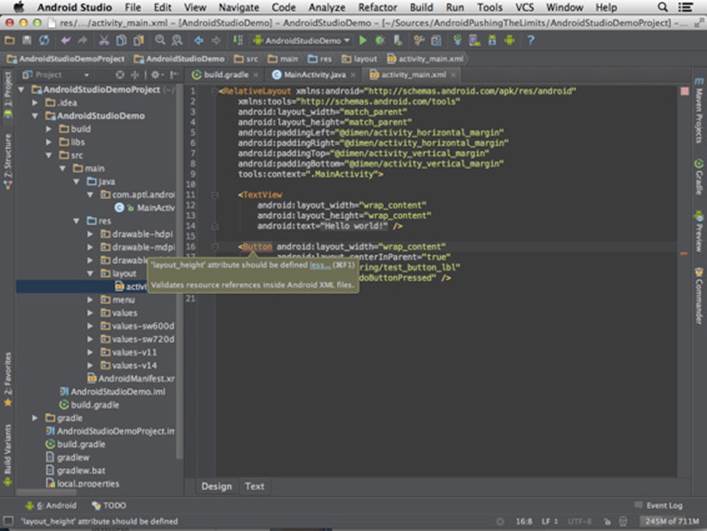The image size is (707, 531).
Task: Click the Help question mark icon
Action: (531, 41)
